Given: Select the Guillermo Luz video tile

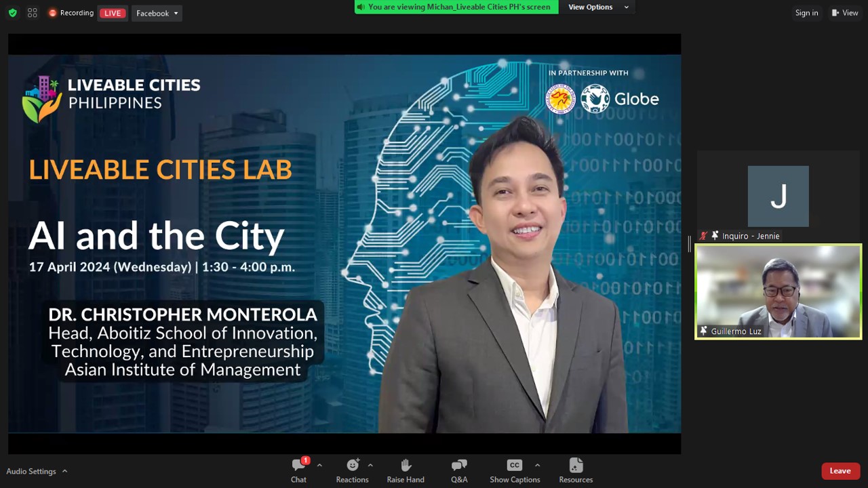Looking at the screenshot, I should 778,291.
